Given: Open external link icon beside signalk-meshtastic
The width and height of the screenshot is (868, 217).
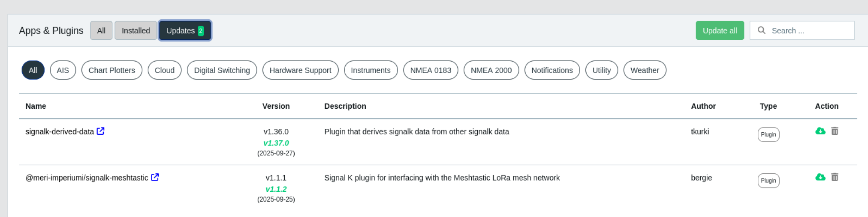Looking at the screenshot, I should [x=155, y=177].
